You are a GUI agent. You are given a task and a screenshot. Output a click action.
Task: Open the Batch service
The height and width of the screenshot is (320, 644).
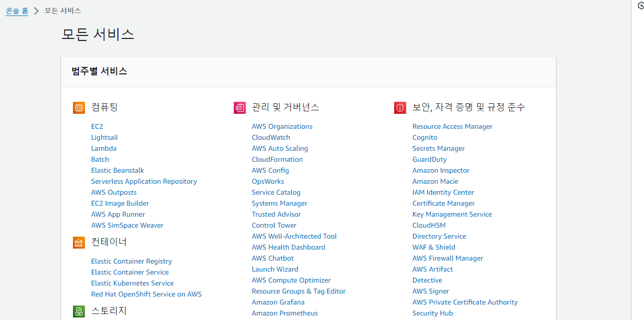point(100,159)
